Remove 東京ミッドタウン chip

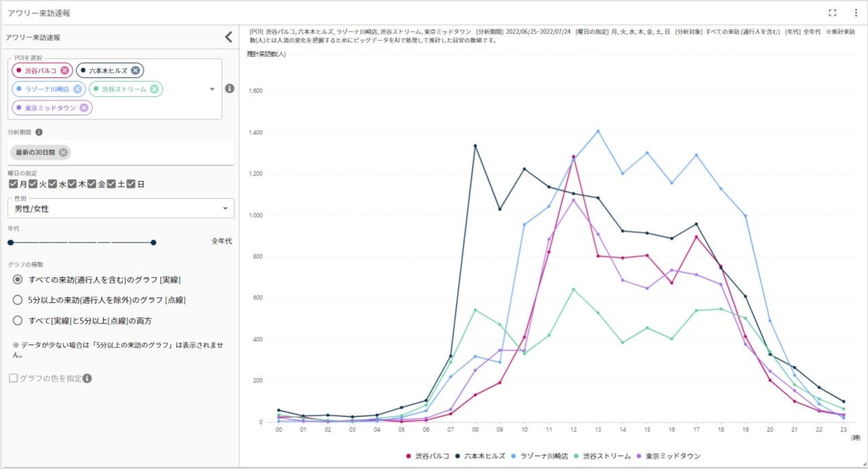click(x=84, y=108)
